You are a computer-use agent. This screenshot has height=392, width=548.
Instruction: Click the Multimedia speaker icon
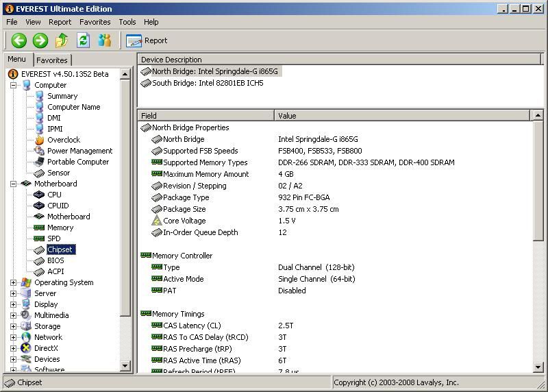26,315
